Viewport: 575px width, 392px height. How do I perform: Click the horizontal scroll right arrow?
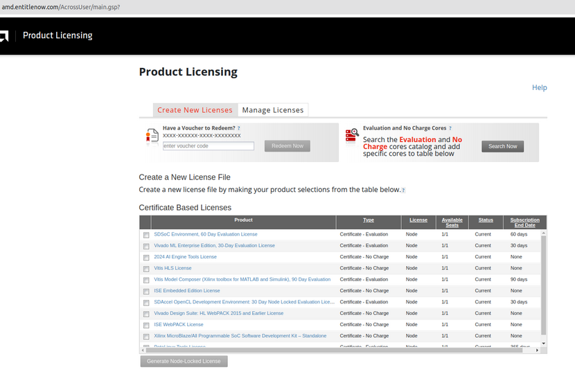(x=537, y=350)
